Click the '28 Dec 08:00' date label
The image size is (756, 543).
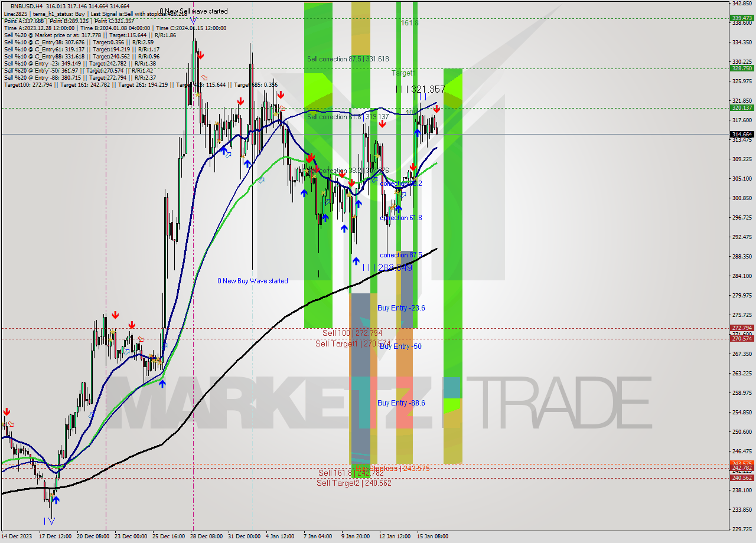tap(206, 537)
